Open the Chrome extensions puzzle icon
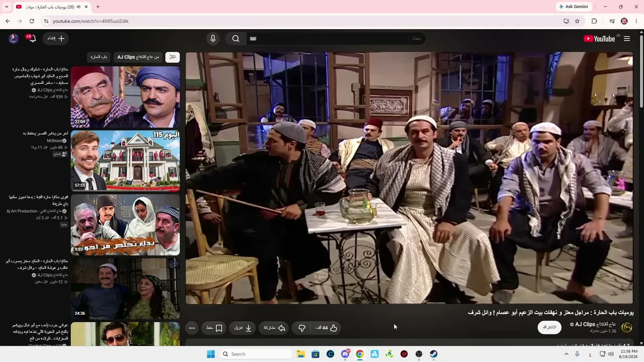Viewport: 644px width, 362px height. pos(594,21)
